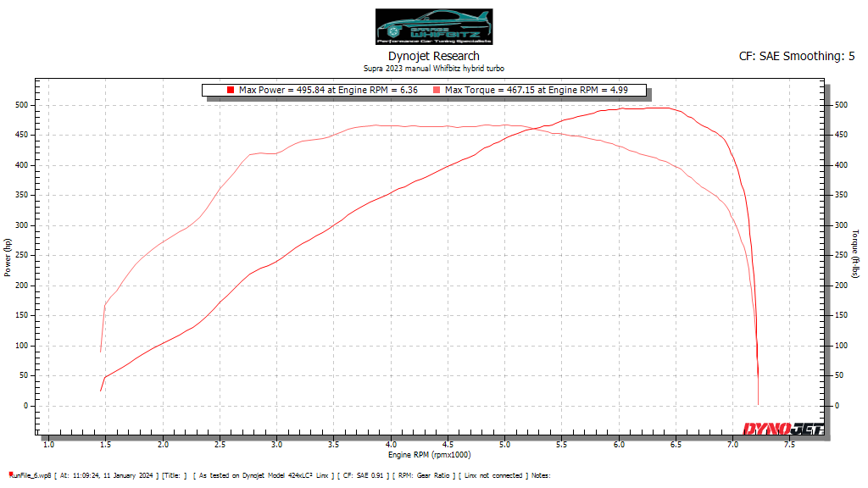Click the 1.0 tick label on the RPM axis

coord(48,444)
